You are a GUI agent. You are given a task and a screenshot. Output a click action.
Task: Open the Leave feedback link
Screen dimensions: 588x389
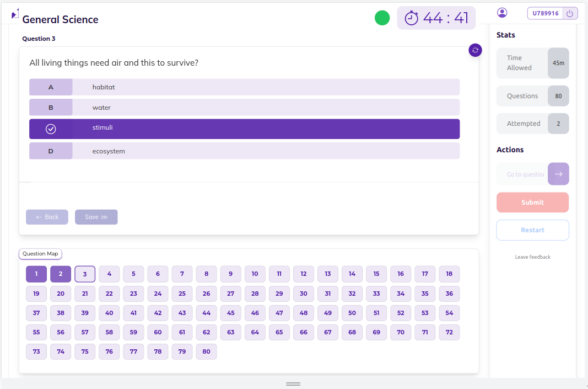point(532,257)
